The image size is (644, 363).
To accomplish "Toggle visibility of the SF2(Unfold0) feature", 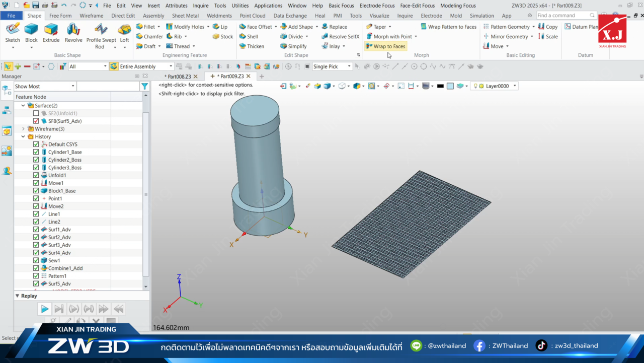I will coord(36,113).
